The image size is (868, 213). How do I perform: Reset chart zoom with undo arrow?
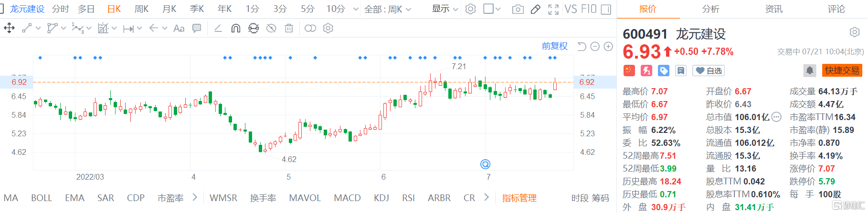point(582,46)
